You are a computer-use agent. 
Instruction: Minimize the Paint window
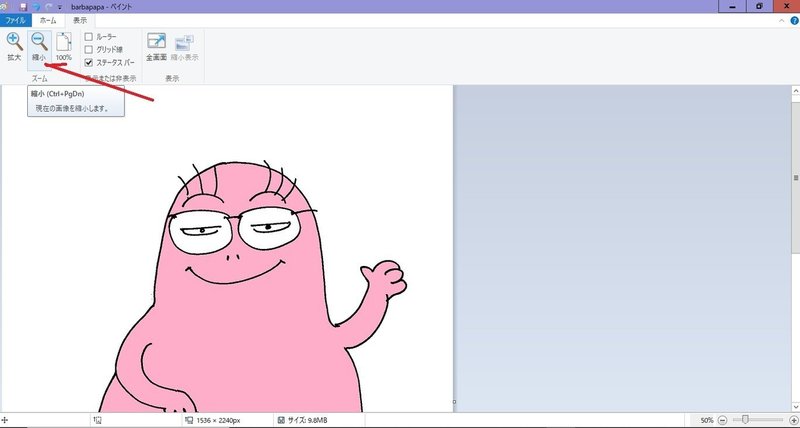(734, 6)
